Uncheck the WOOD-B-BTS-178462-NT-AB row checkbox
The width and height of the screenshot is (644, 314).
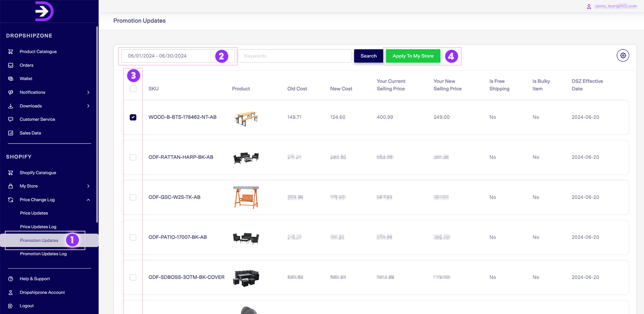(133, 117)
